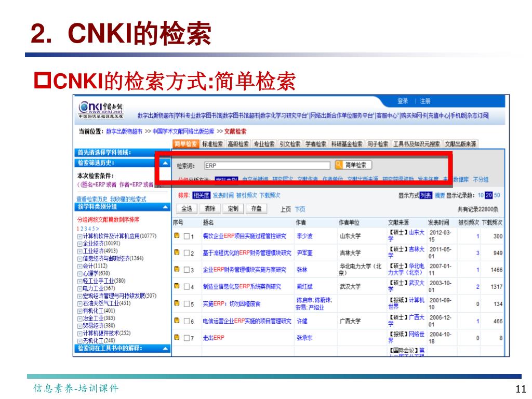Switch display mode to 摘要
The width and height of the screenshot is (532, 399).
click(x=440, y=195)
